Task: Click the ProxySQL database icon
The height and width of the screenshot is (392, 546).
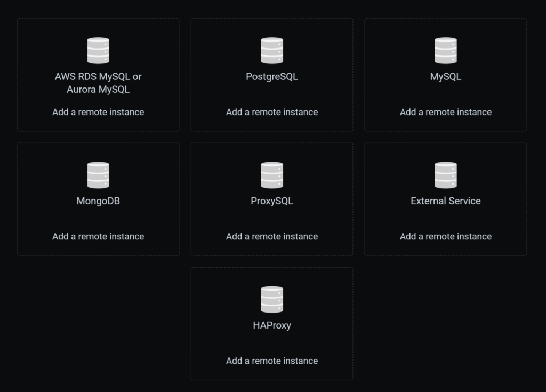Action: pyautogui.click(x=272, y=175)
